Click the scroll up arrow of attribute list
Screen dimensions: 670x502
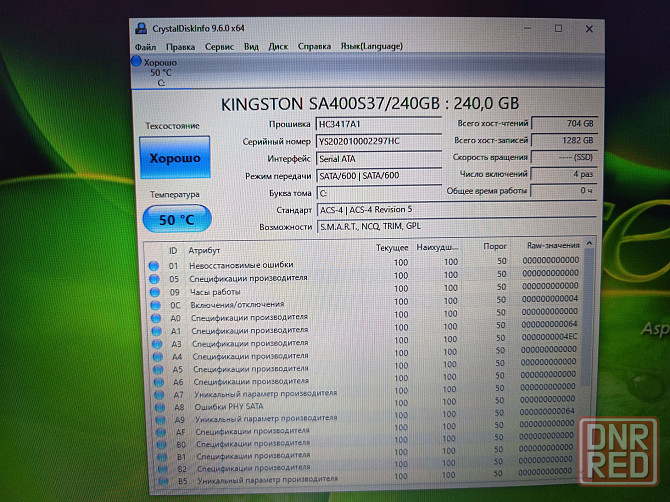(589, 243)
